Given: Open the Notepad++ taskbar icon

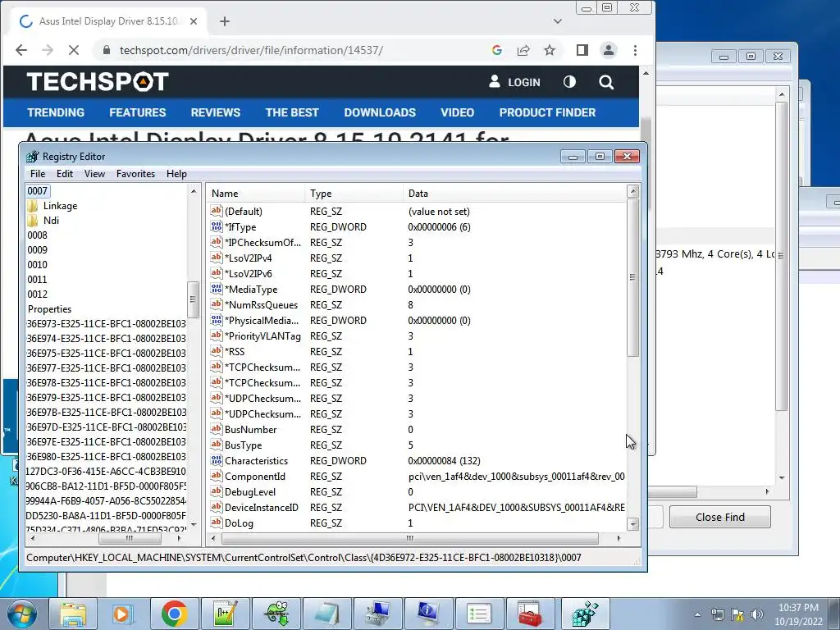Looking at the screenshot, I should [225, 614].
